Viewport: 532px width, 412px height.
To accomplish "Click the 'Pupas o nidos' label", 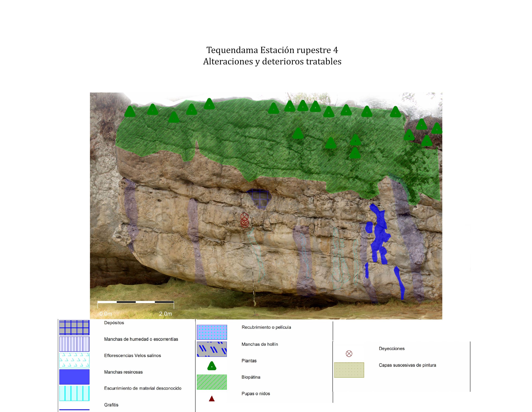I will coord(256,394).
